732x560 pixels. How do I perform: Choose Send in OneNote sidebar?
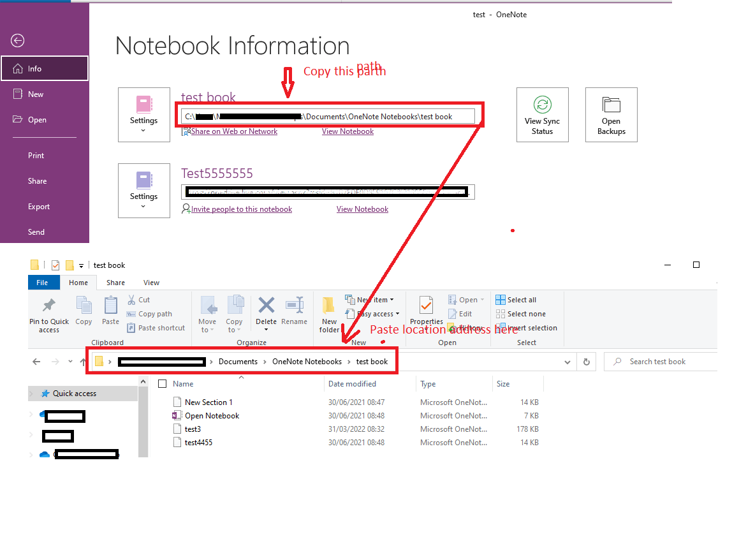tap(36, 232)
